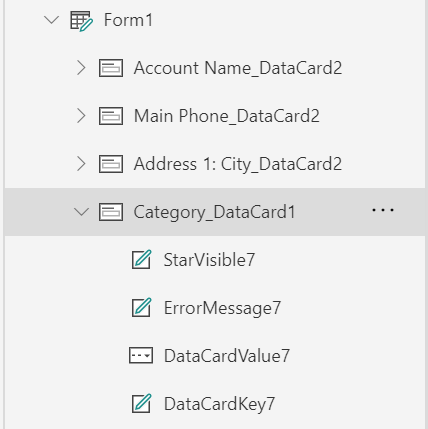The image size is (428, 429).
Task: Click the Category_DataCard1 card icon
Action: tap(111, 212)
